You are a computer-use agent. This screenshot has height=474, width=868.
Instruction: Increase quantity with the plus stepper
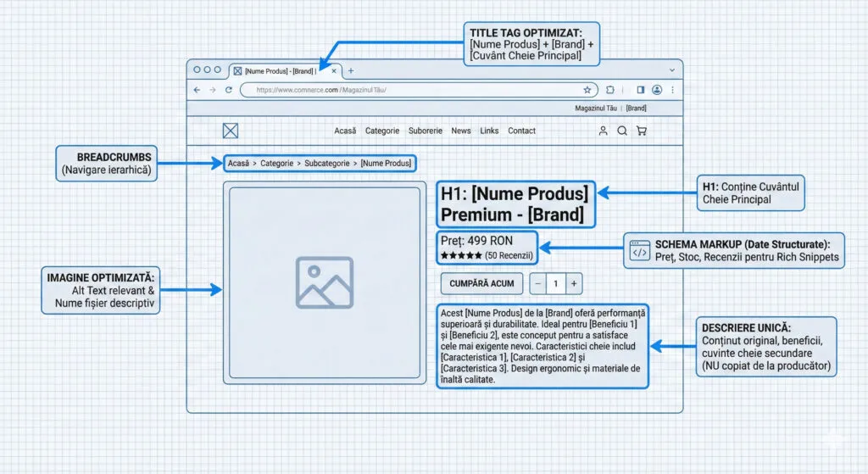tap(574, 283)
